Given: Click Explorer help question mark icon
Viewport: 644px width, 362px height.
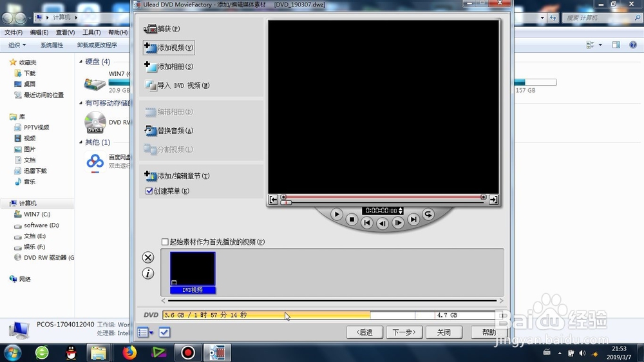Looking at the screenshot, I should (633, 45).
